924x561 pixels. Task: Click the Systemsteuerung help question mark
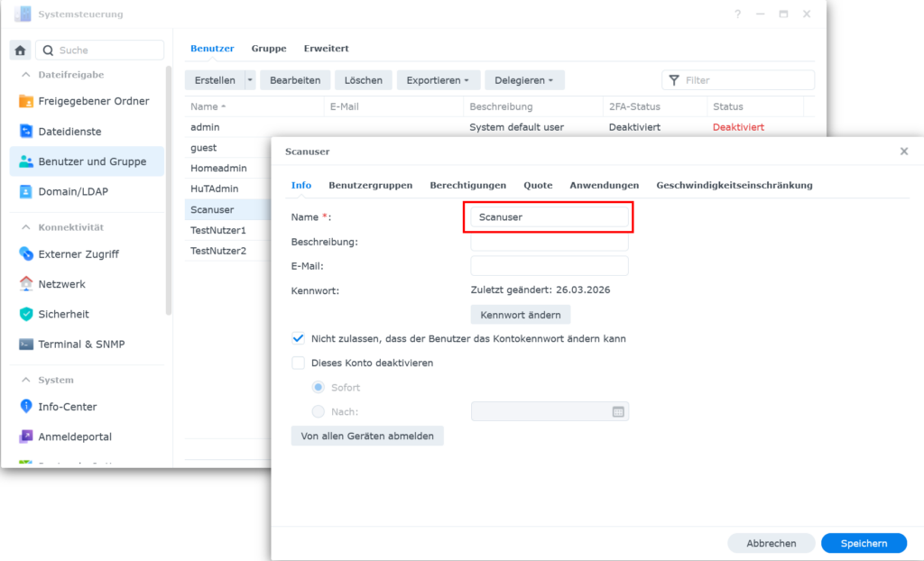pyautogui.click(x=738, y=14)
